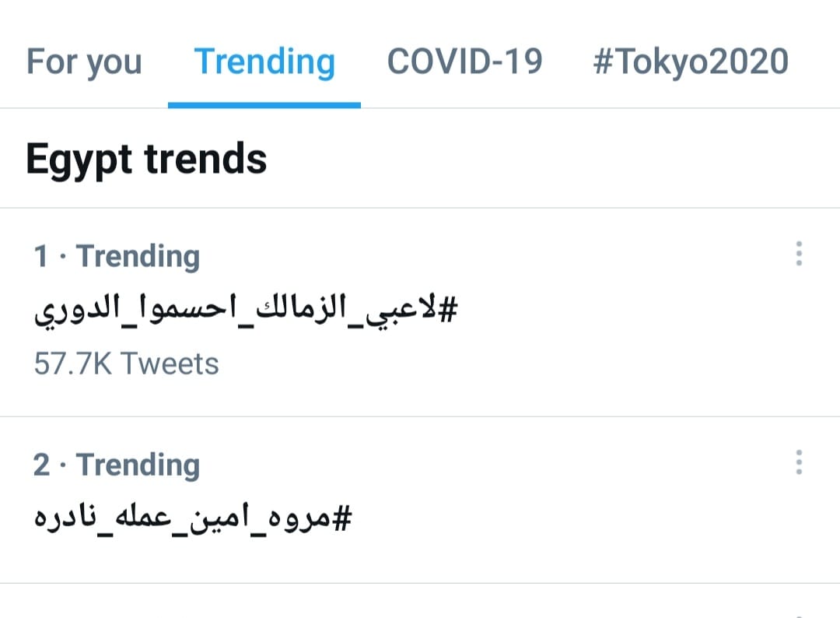840x618 pixels.
Task: Switch to the COVID-19 tab
Action: click(464, 61)
